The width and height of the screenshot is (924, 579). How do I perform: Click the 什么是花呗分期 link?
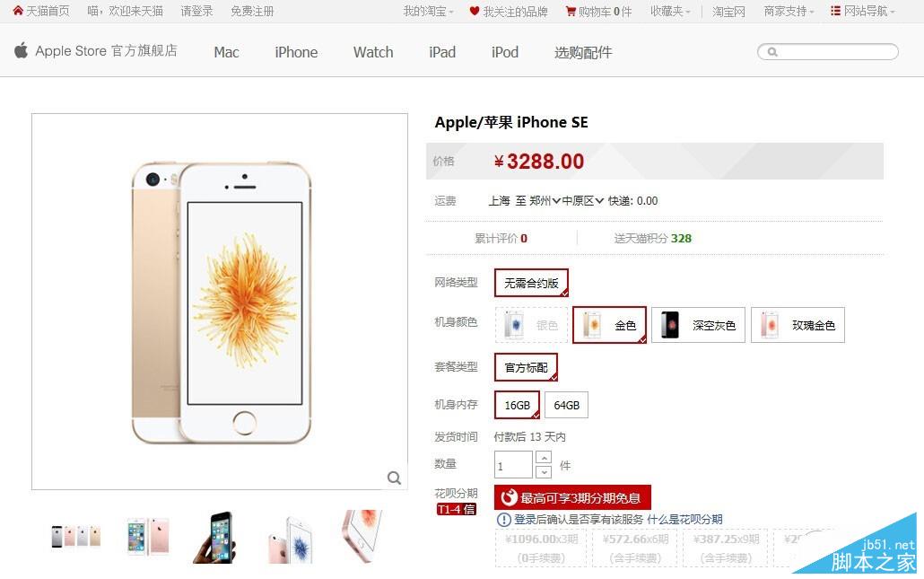[684, 520]
